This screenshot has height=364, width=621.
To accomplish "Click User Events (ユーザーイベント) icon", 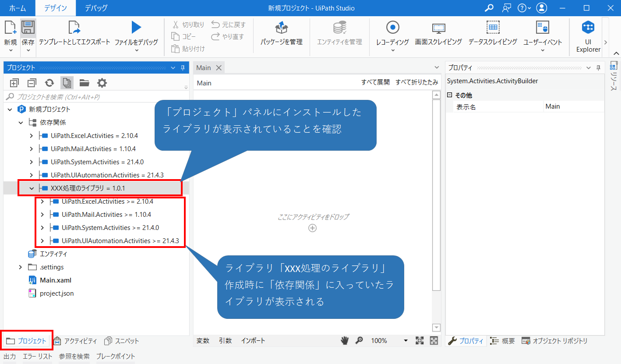I will pos(543,28).
